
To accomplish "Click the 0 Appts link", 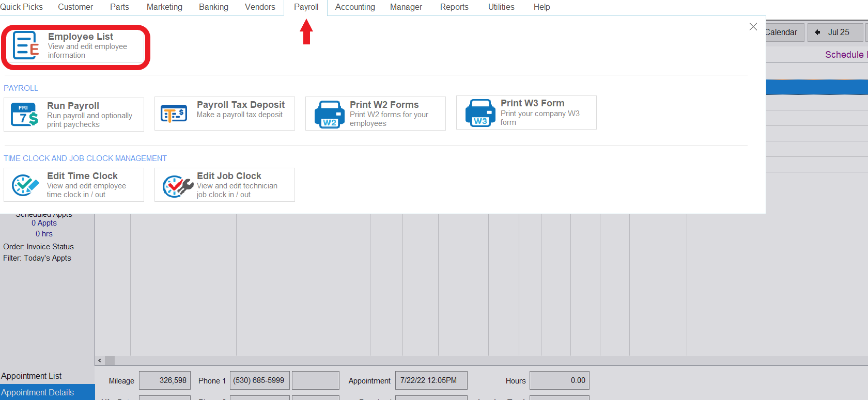I will [44, 223].
